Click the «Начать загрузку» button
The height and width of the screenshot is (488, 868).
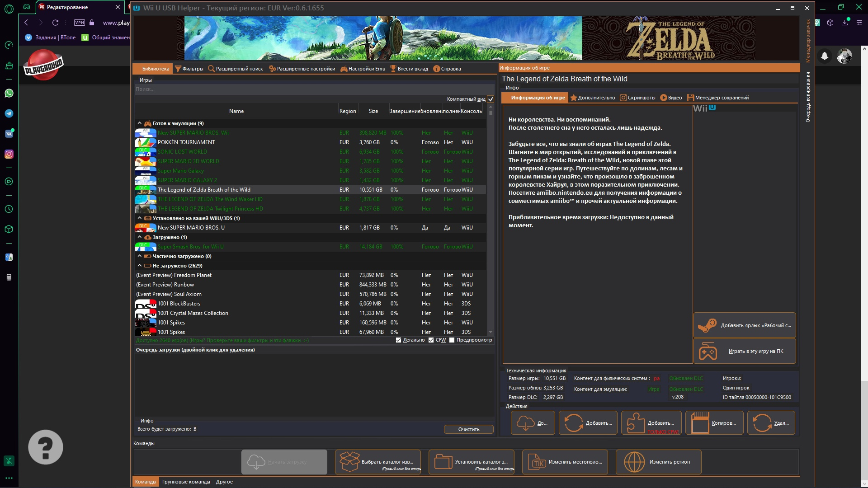(x=284, y=462)
